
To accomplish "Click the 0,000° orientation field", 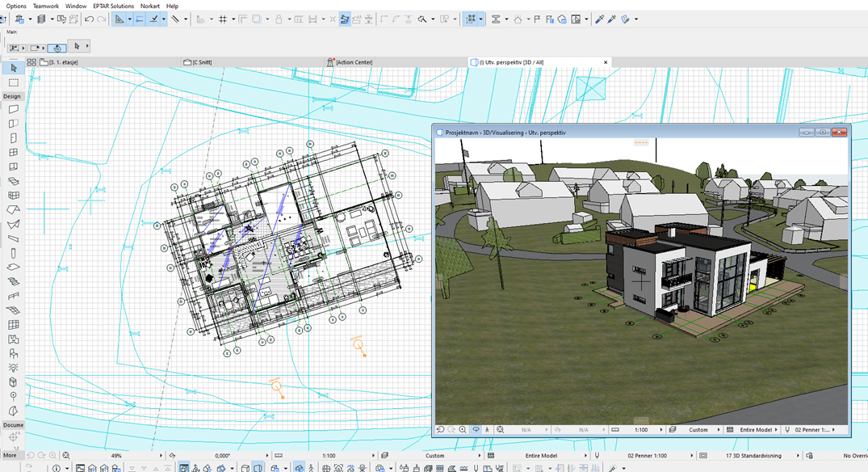I will [x=222, y=456].
